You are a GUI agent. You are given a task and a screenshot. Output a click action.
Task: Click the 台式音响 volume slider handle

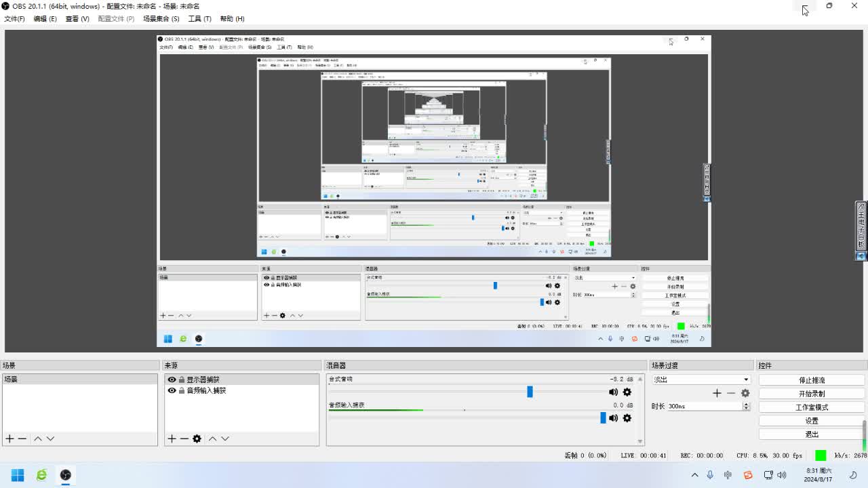(530, 392)
